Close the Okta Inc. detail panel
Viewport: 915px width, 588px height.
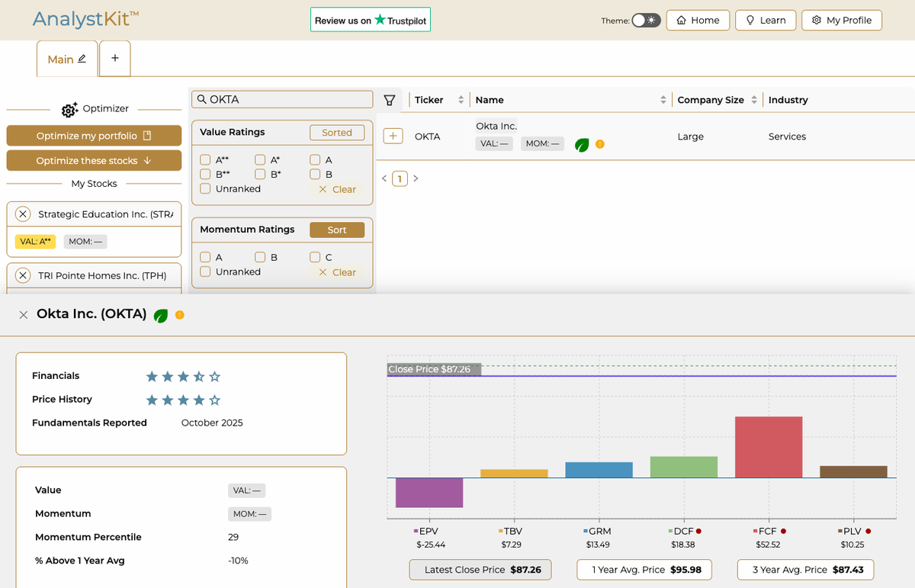click(24, 314)
